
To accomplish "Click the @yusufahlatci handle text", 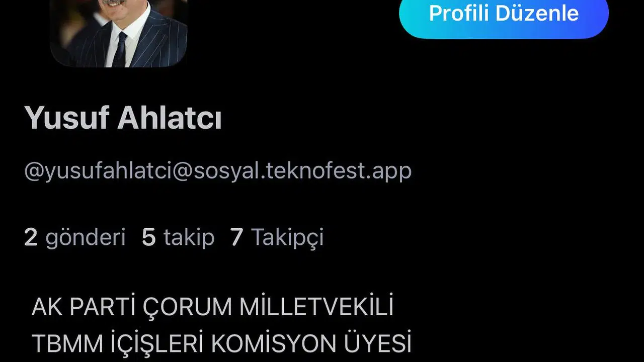I will [x=218, y=171].
